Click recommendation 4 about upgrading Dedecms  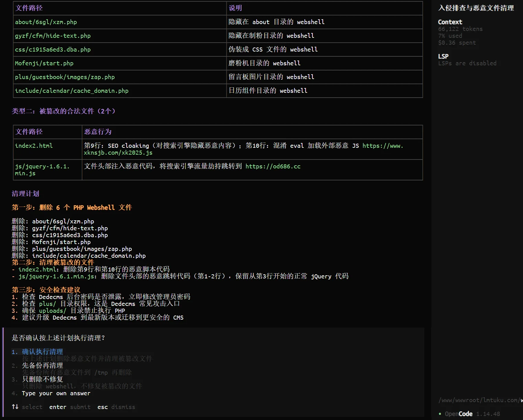click(97, 317)
